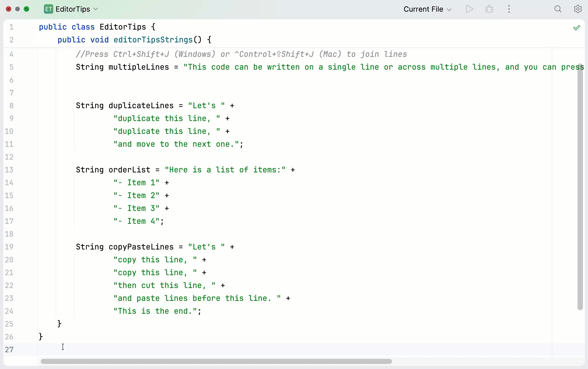Click the string "- Item 1"
Screen dimensions: 588x369
point(136,183)
